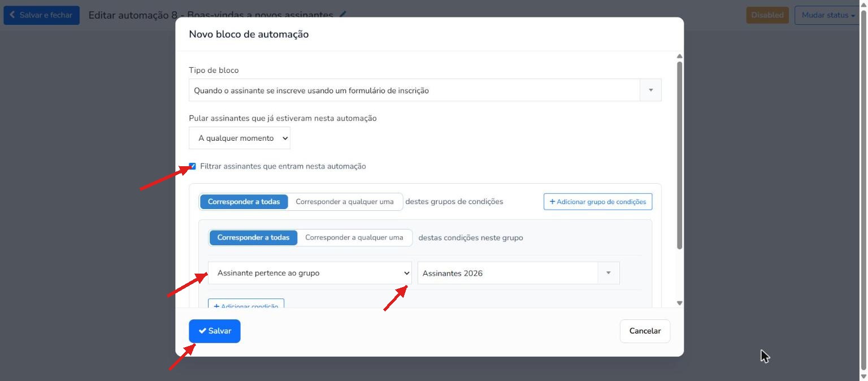This screenshot has height=381, width=868.
Task: Click the Salvar button
Action: (x=215, y=331)
